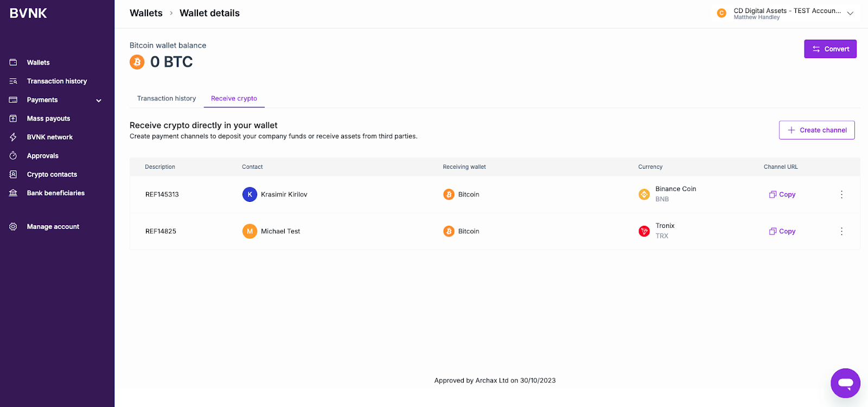This screenshot has width=868, height=407.
Task: Open options menu for Michael Test row
Action: (x=841, y=231)
